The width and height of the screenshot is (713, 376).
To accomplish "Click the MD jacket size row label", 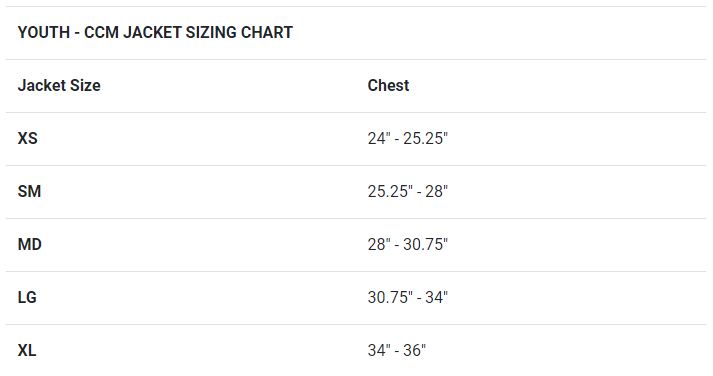I will tap(30, 245).
